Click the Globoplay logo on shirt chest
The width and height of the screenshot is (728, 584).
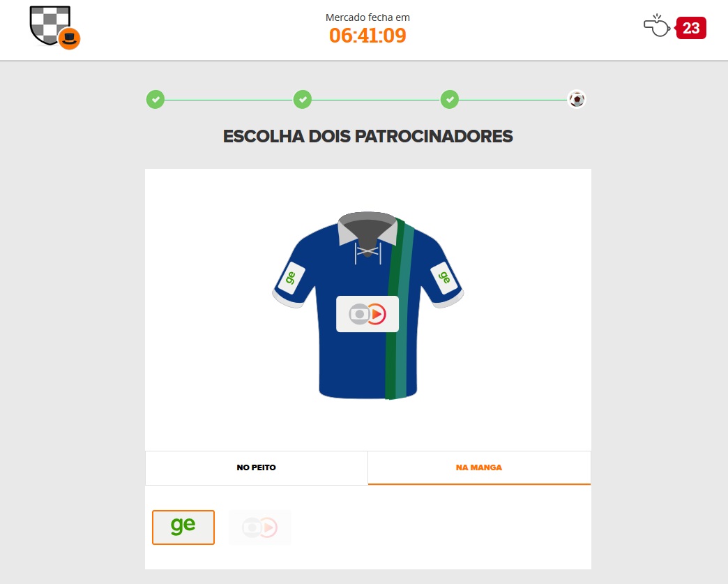[367, 314]
